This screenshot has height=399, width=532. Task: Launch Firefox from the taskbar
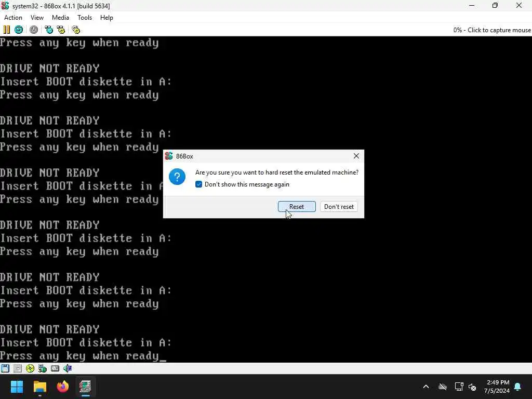[x=63, y=387]
